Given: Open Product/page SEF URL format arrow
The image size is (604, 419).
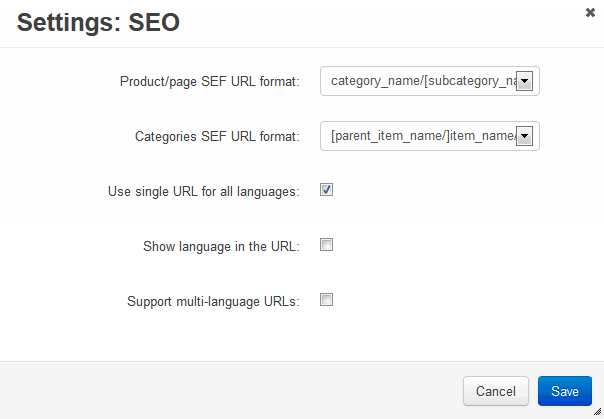Looking at the screenshot, I should [x=524, y=81].
